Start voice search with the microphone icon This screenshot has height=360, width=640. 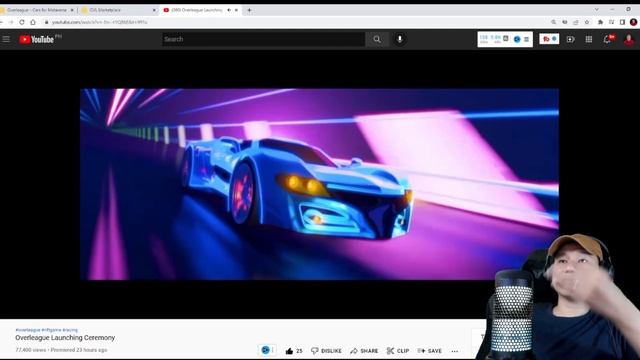click(400, 39)
